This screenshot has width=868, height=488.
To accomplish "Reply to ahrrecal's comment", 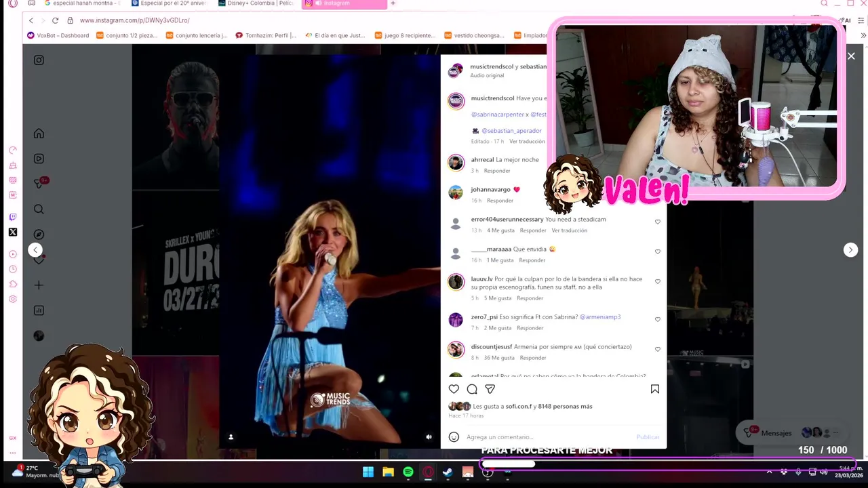I will 497,171.
